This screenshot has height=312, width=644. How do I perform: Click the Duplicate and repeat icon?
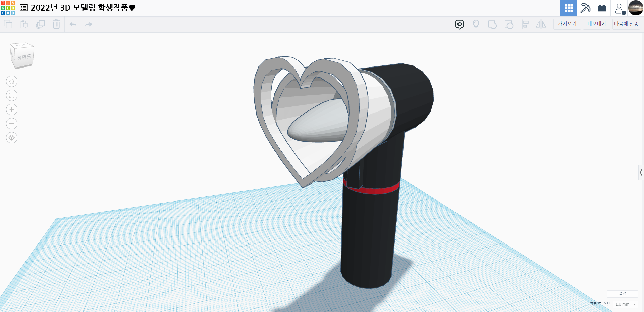(40, 24)
